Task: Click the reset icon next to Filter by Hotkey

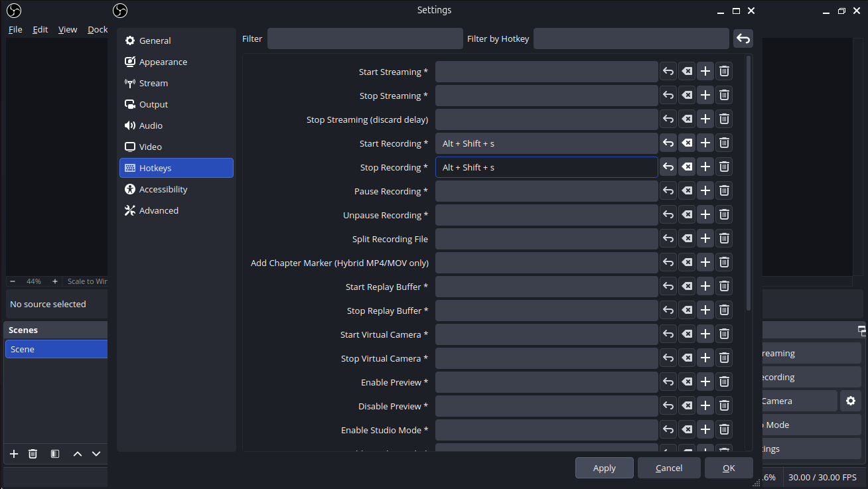Action: click(743, 39)
